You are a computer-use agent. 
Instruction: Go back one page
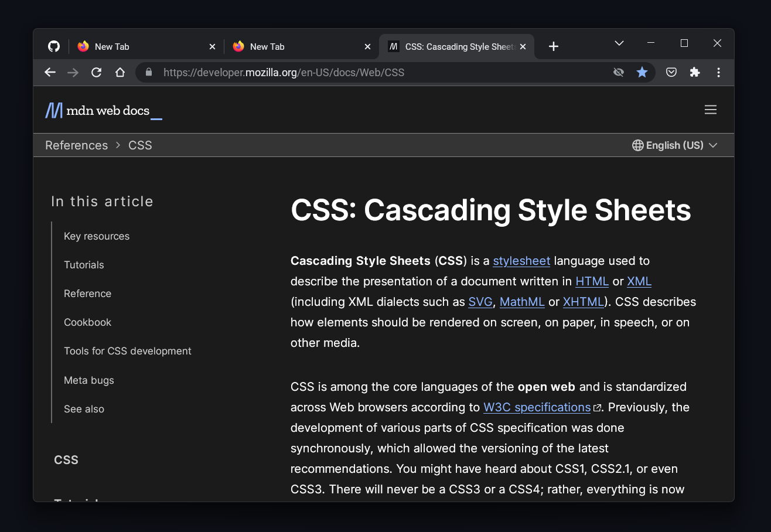pos(50,72)
